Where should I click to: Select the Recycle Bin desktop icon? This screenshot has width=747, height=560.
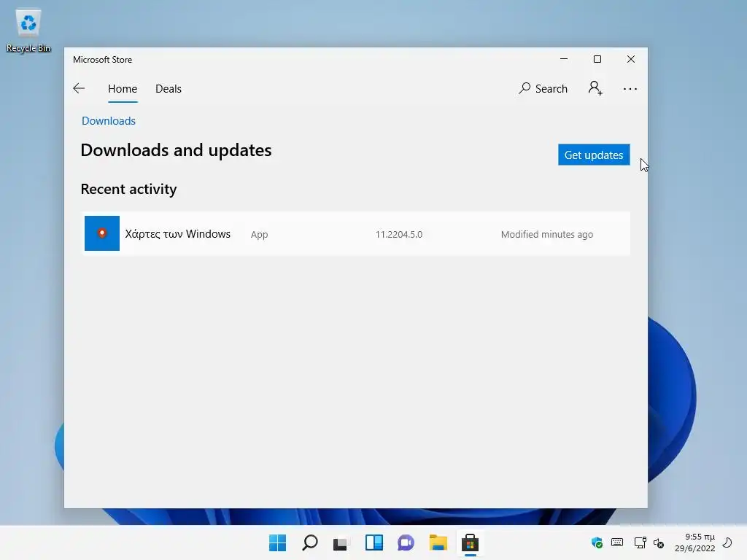[x=28, y=31]
